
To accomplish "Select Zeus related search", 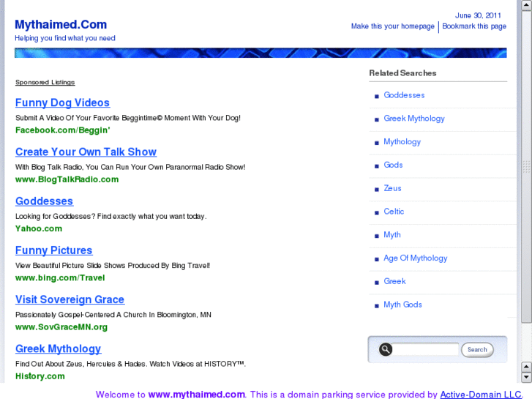I will pos(392,188).
